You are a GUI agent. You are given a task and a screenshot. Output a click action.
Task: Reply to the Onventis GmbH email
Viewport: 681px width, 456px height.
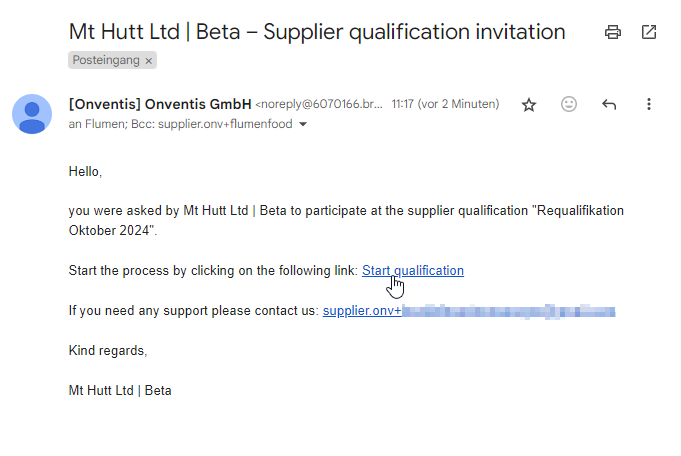click(609, 104)
